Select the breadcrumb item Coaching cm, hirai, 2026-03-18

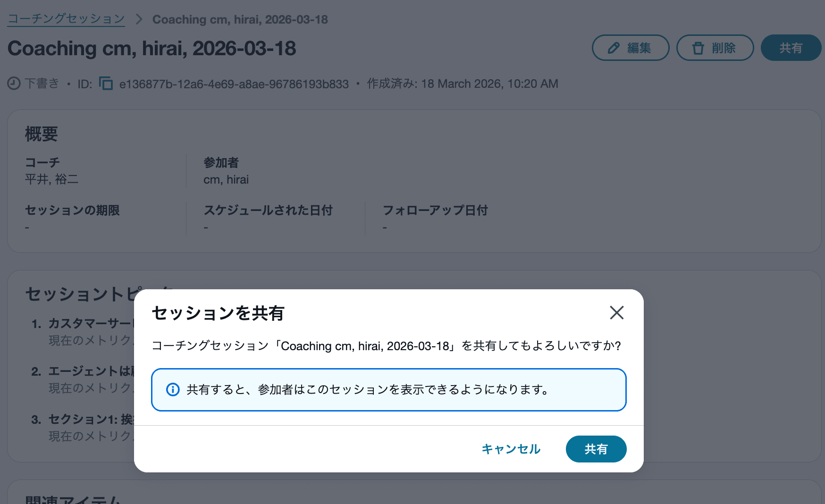(x=240, y=19)
